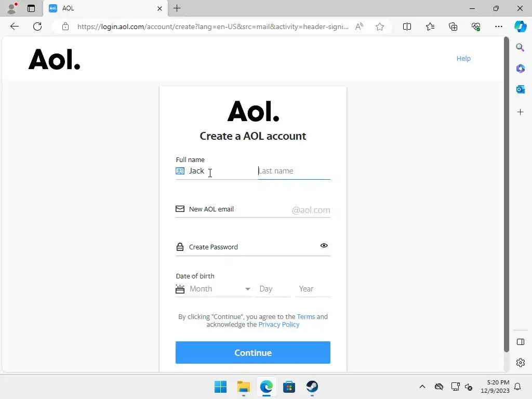Open Settings and more ellipsis menu
The height and width of the screenshot is (399, 532).
(x=498, y=26)
